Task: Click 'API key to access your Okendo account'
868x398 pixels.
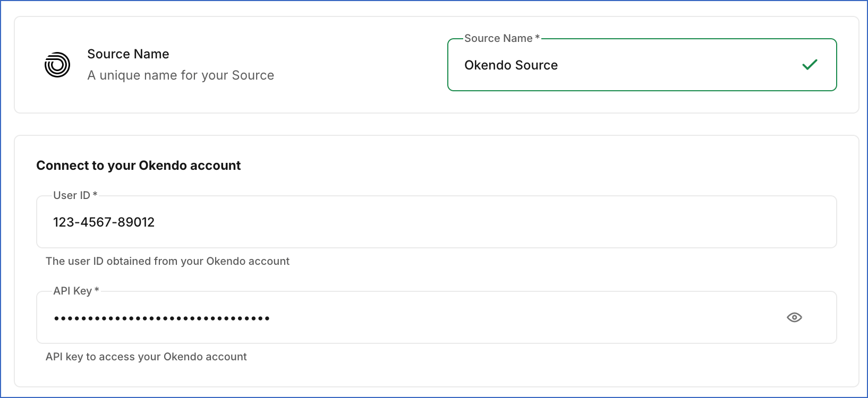Action: click(146, 357)
